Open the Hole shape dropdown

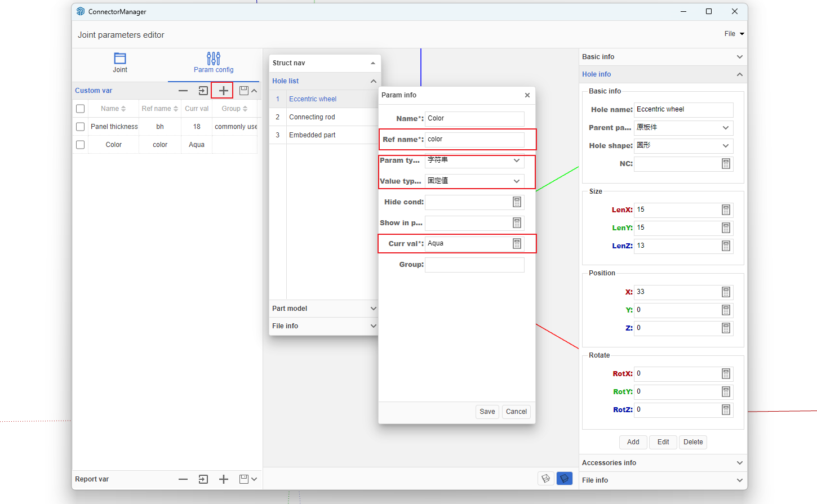point(683,146)
